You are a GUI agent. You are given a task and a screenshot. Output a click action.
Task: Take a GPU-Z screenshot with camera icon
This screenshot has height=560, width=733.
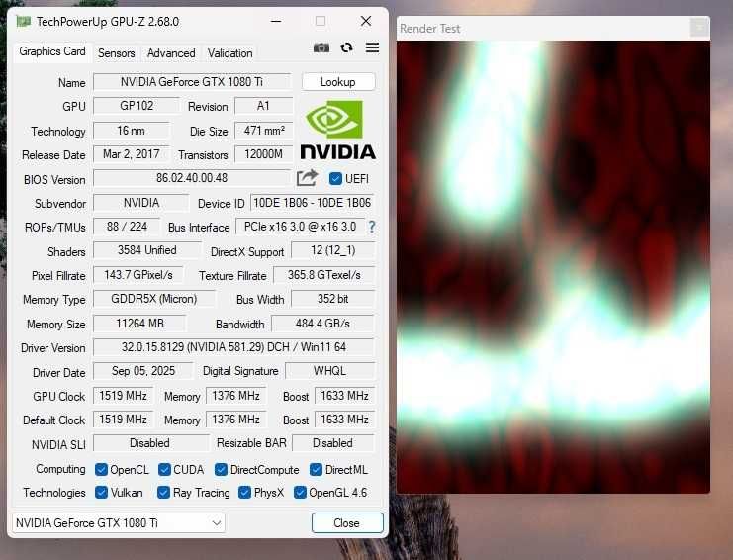click(x=321, y=47)
